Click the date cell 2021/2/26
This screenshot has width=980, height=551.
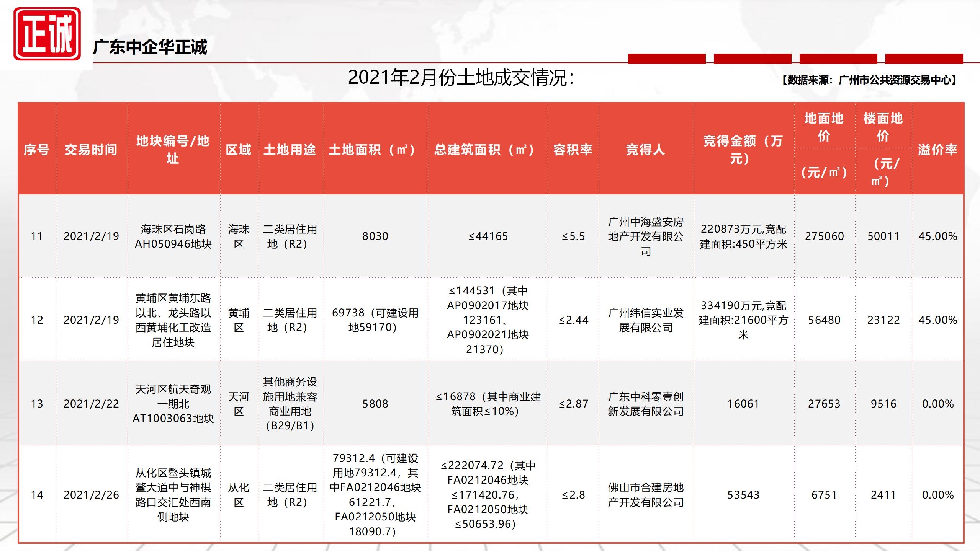pos(91,495)
